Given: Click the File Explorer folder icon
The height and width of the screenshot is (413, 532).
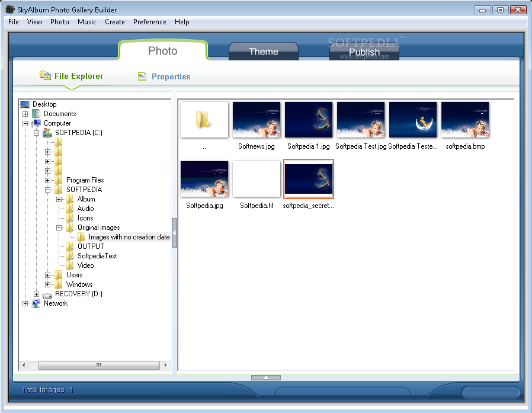Looking at the screenshot, I should coord(45,75).
